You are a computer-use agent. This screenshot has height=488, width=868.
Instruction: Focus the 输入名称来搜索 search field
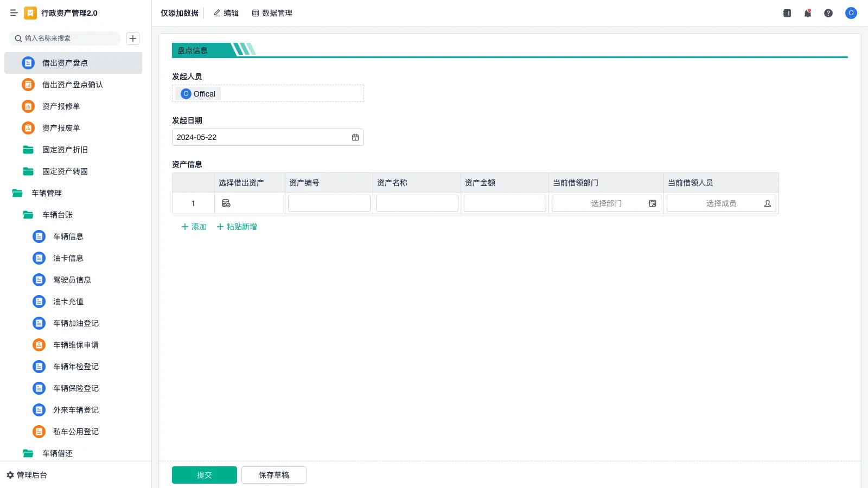(65, 38)
